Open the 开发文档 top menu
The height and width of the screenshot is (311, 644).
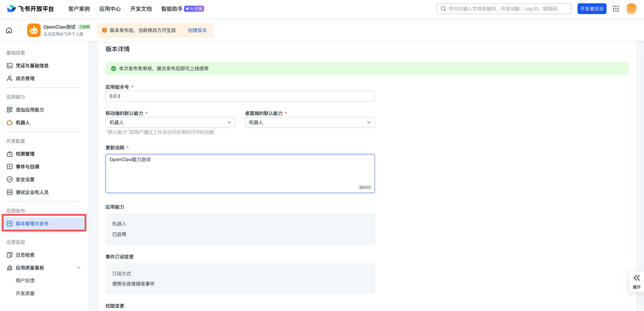[141, 9]
